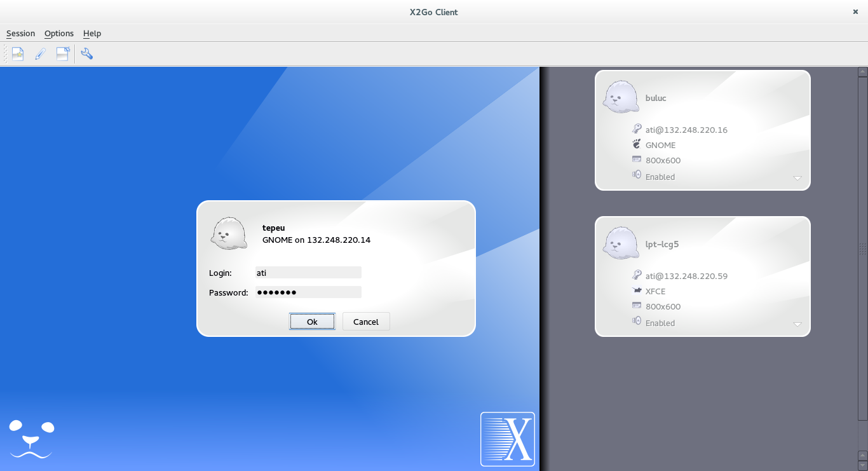This screenshot has width=868, height=471.
Task: Open the Session menu
Action: (x=20, y=33)
